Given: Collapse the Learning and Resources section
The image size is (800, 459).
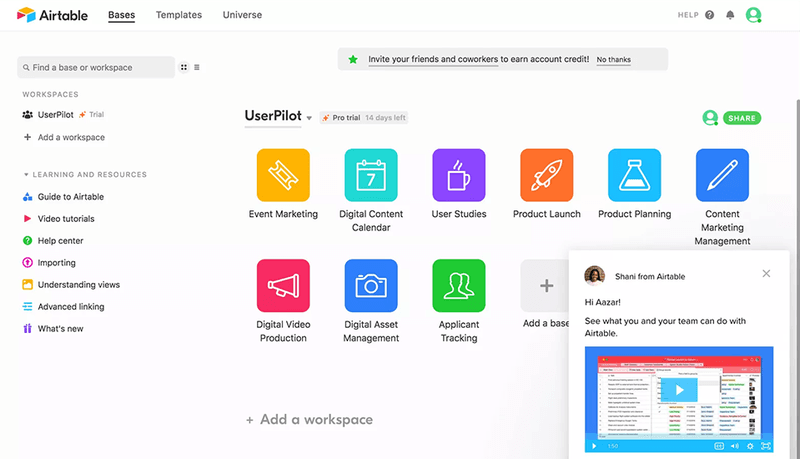Looking at the screenshot, I should [x=26, y=174].
